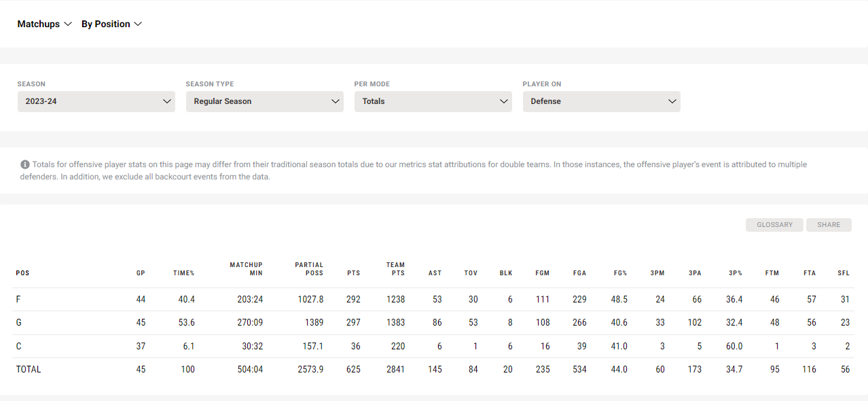The width and height of the screenshot is (868, 401).
Task: Sort by Matchup Min column header
Action: point(246,269)
